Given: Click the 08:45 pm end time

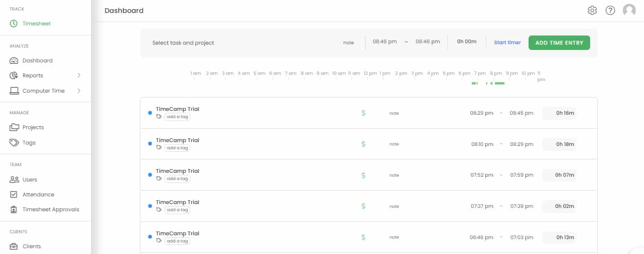Looking at the screenshot, I should point(522,113).
